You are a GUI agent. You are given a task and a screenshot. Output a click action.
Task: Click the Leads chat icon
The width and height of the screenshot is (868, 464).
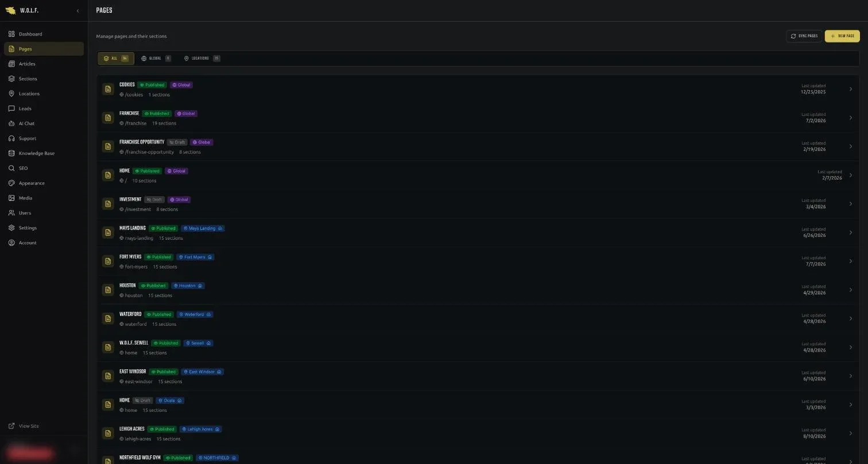[11, 108]
